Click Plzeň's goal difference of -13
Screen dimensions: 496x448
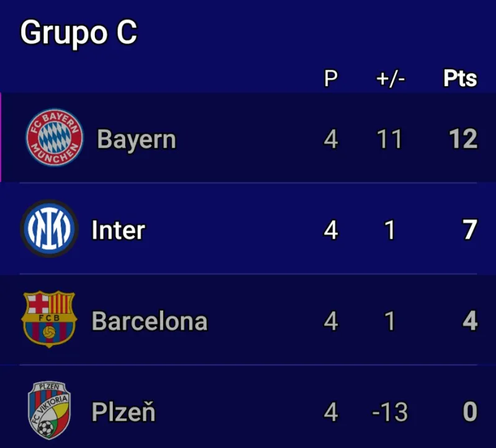coord(389,411)
